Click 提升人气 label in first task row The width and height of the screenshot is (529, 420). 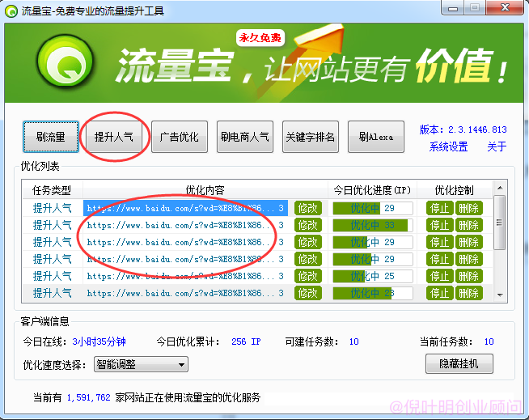(x=53, y=208)
